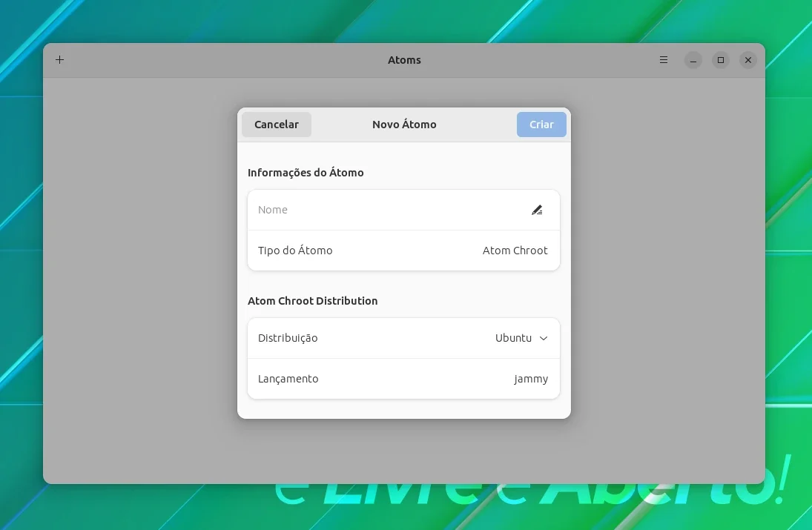
Task: Click the Atom Chroot type value
Action: point(515,251)
